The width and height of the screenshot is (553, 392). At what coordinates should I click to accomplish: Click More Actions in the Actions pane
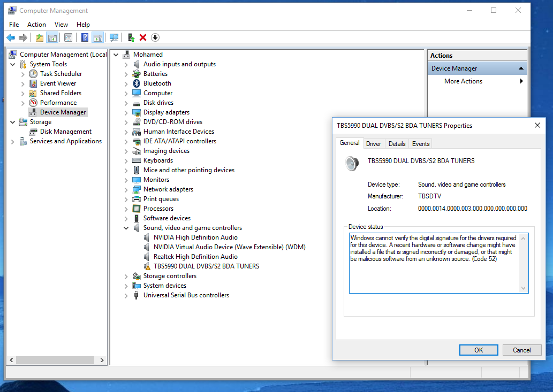click(x=463, y=81)
